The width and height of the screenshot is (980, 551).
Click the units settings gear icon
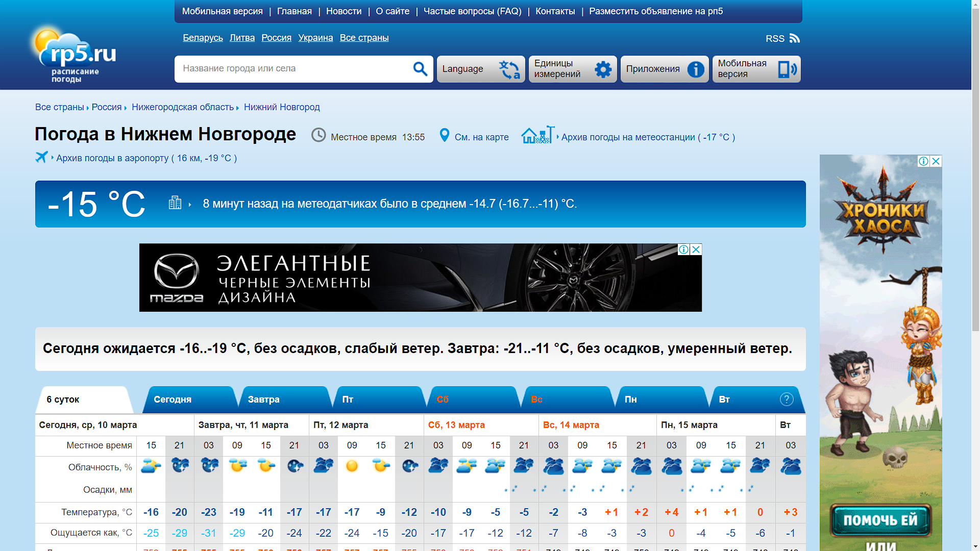tap(603, 69)
